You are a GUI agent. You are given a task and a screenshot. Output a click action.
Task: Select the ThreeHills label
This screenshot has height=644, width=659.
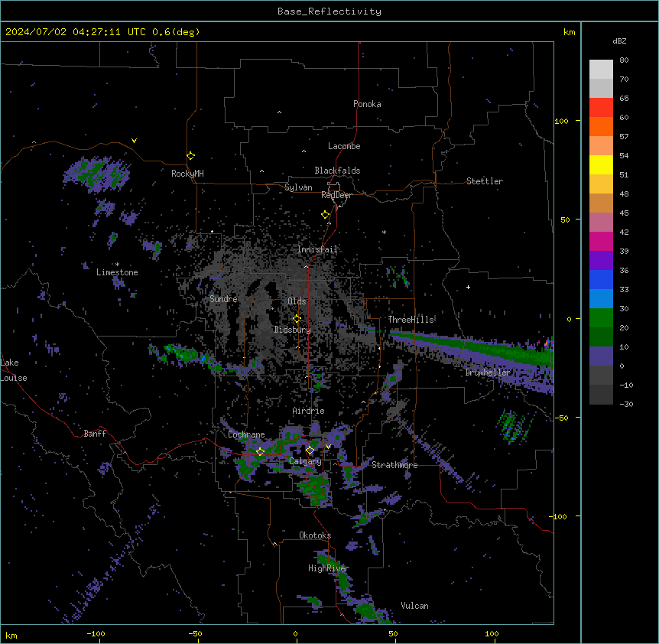click(411, 320)
